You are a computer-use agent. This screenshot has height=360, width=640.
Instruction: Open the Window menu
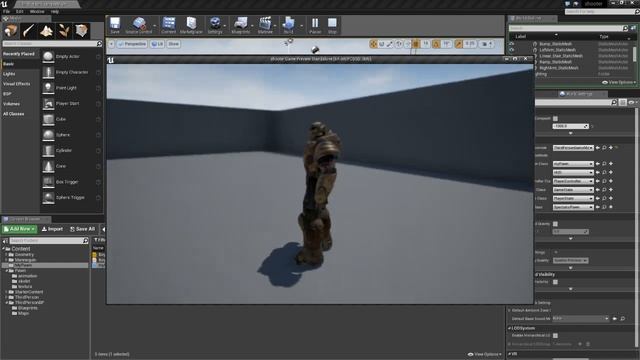[37, 11]
